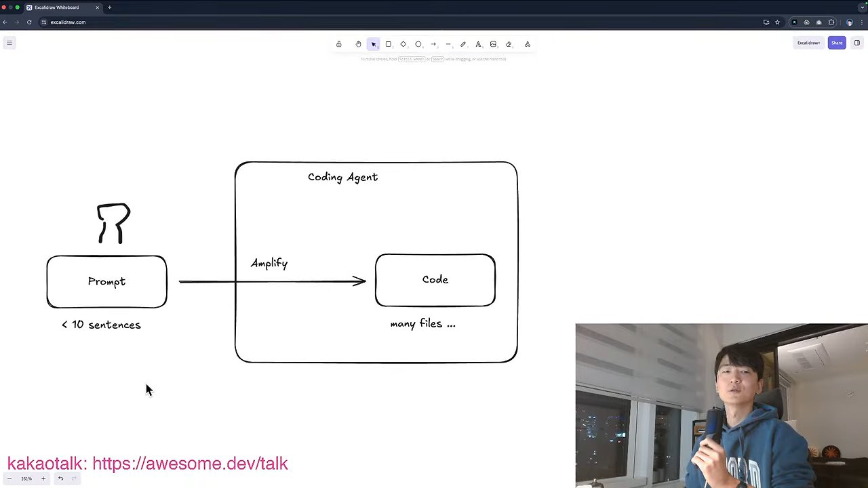Viewport: 868px width, 488px height.
Task: Click the browser forward arrow
Action: pyautogui.click(x=17, y=22)
